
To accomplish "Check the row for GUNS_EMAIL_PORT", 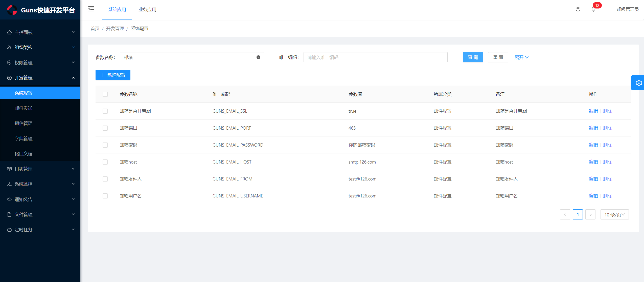I will pos(105,128).
